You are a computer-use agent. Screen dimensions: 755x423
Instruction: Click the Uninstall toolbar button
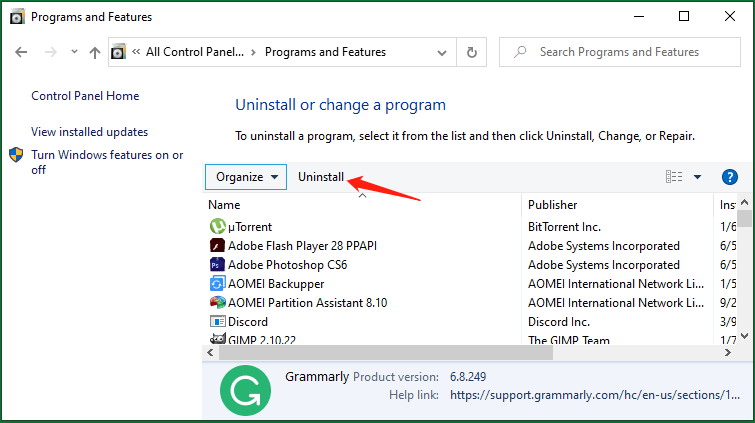coord(321,177)
